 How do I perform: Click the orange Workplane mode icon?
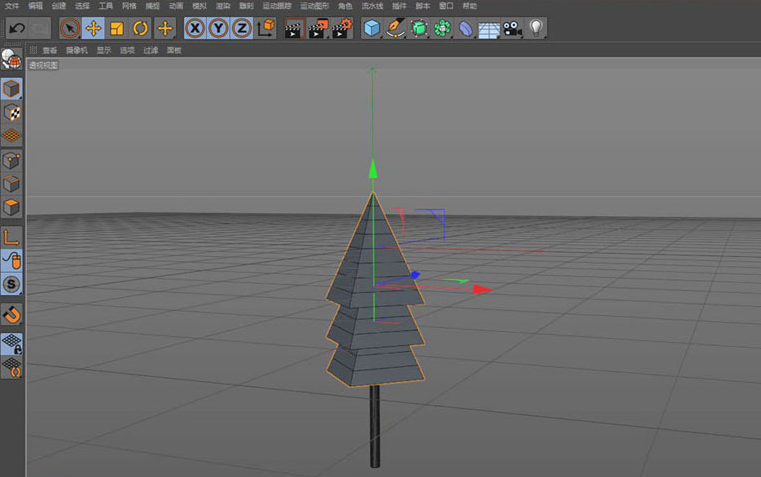tap(12, 136)
